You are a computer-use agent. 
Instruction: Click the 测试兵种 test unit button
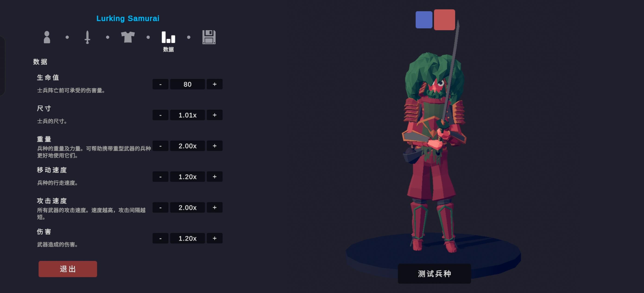pos(434,274)
